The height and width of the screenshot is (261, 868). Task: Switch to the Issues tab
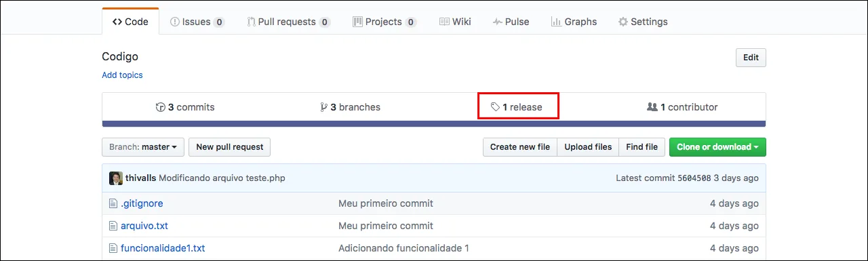[x=197, y=22]
